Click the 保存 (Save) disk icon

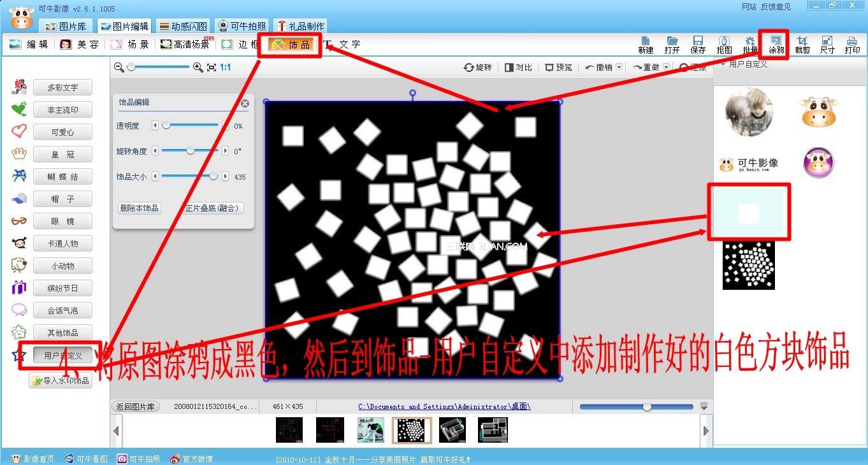(x=698, y=45)
